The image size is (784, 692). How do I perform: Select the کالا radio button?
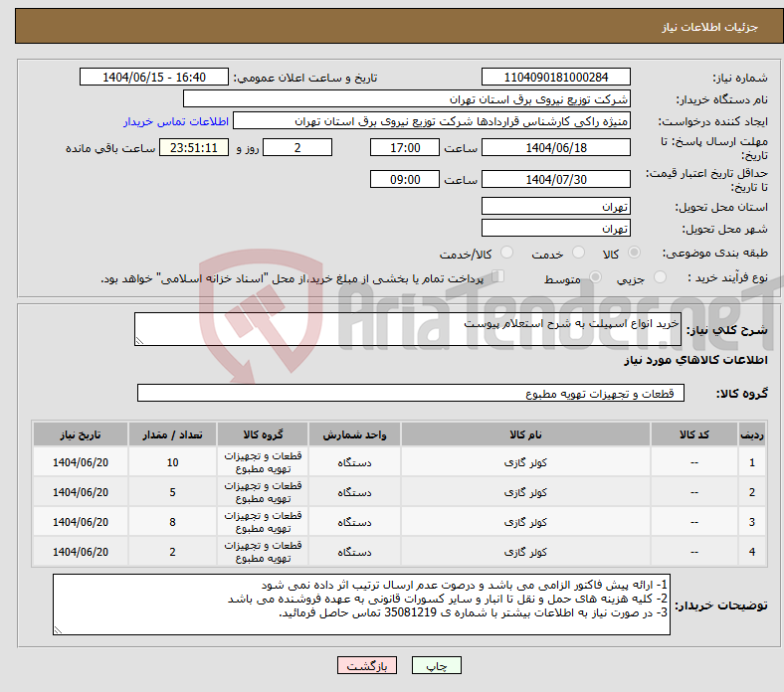pyautogui.click(x=634, y=253)
